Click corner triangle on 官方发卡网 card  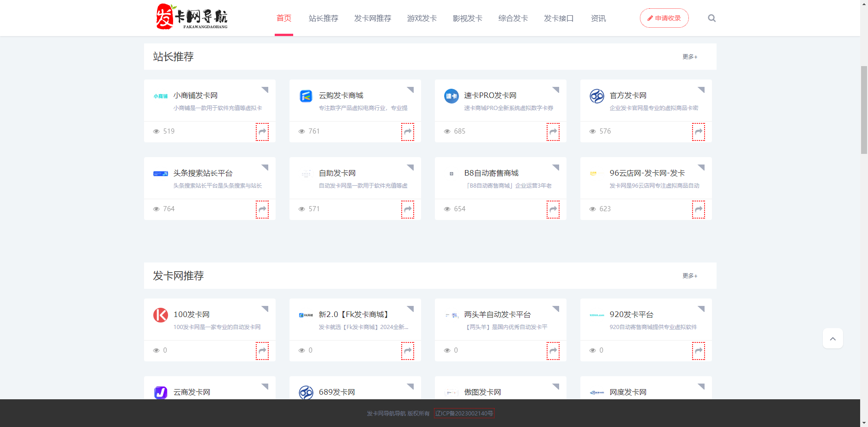pos(702,89)
